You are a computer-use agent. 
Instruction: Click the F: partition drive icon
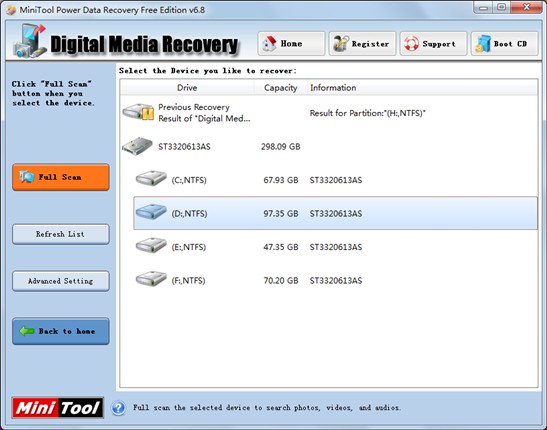tap(151, 279)
